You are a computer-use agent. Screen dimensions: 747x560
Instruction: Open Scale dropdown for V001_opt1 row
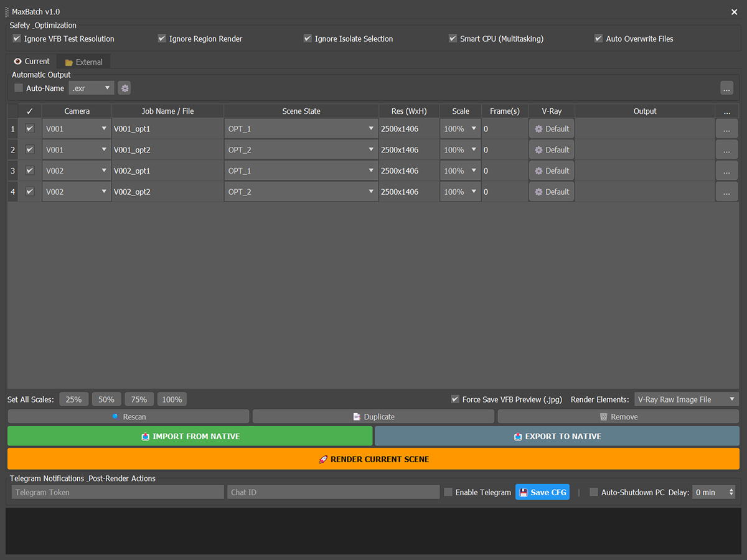(x=461, y=129)
